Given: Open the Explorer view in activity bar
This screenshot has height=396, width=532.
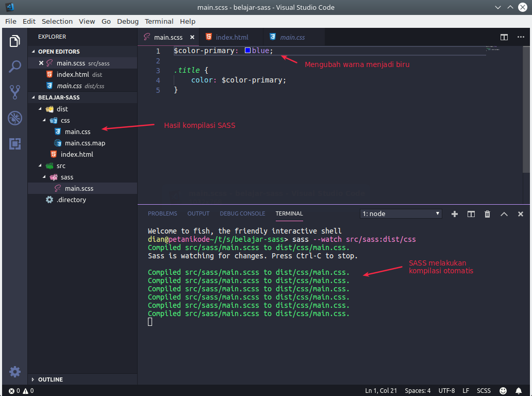Looking at the screenshot, I should pyautogui.click(x=15, y=41).
